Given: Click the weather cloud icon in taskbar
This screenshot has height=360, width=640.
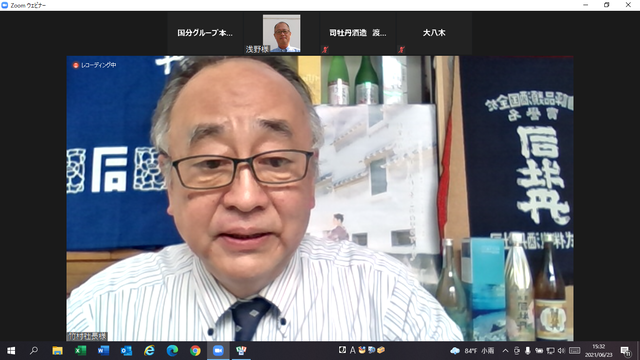Looking at the screenshot, I should (x=455, y=351).
